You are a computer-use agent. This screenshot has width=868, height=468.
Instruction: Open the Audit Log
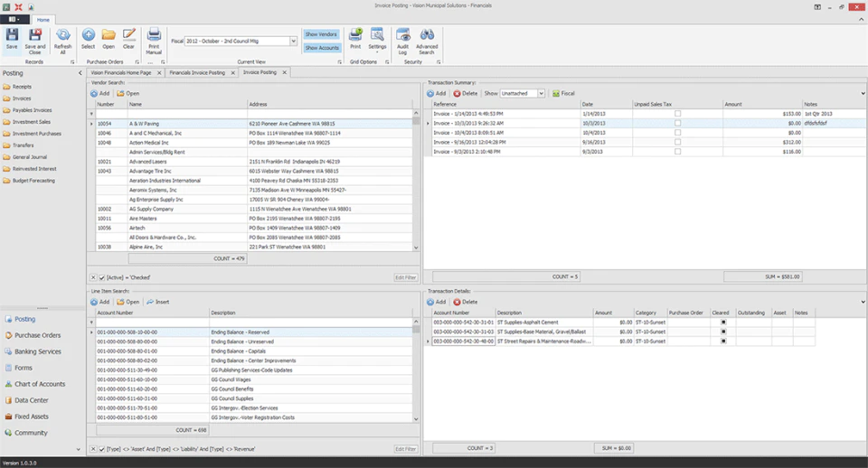click(x=403, y=41)
